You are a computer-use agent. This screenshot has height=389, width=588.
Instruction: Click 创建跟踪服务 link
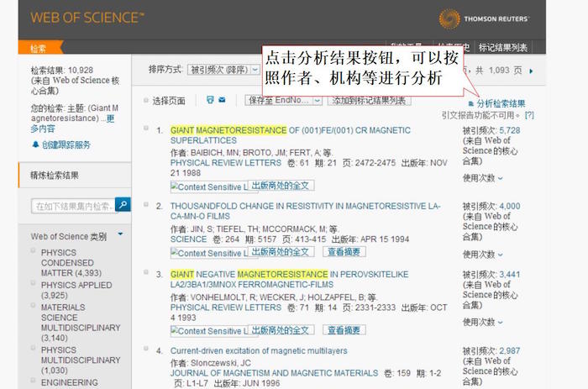pyautogui.click(x=66, y=145)
